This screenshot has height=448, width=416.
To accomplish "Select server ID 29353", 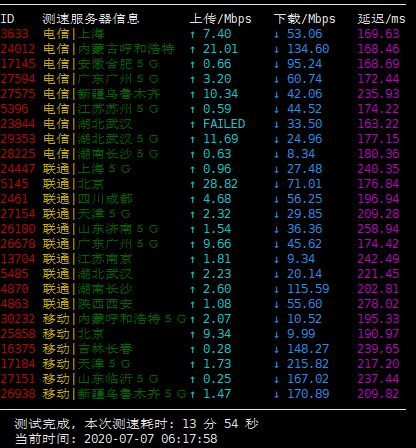I will 18,139.
